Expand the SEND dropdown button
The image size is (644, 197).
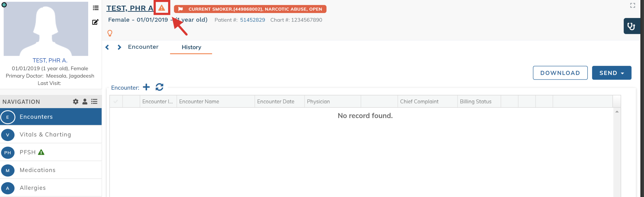pyautogui.click(x=611, y=73)
